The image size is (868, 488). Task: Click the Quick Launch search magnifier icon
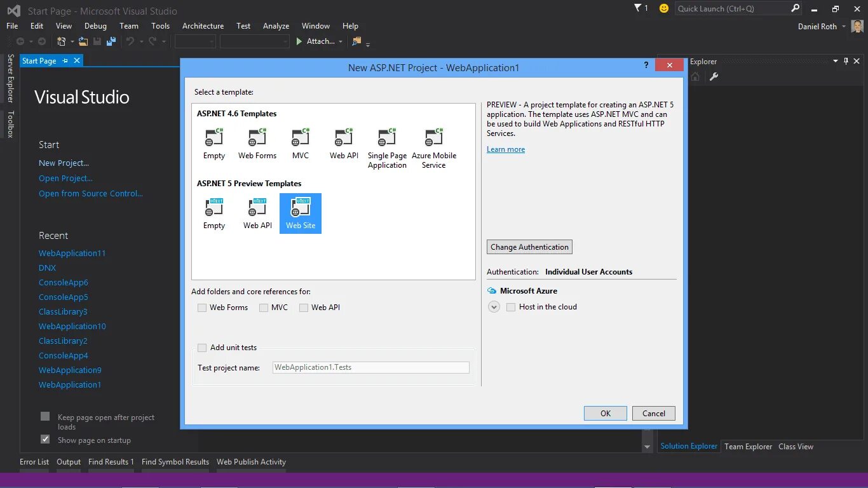[x=795, y=8]
